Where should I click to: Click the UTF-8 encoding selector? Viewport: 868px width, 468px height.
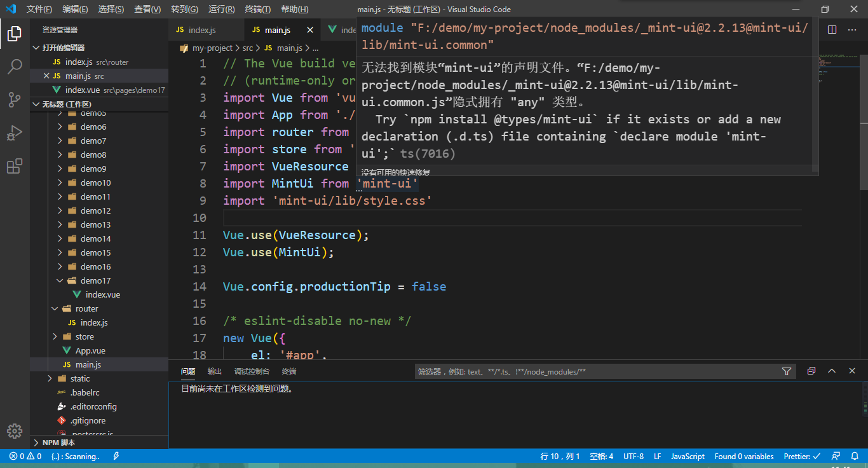[633, 456]
